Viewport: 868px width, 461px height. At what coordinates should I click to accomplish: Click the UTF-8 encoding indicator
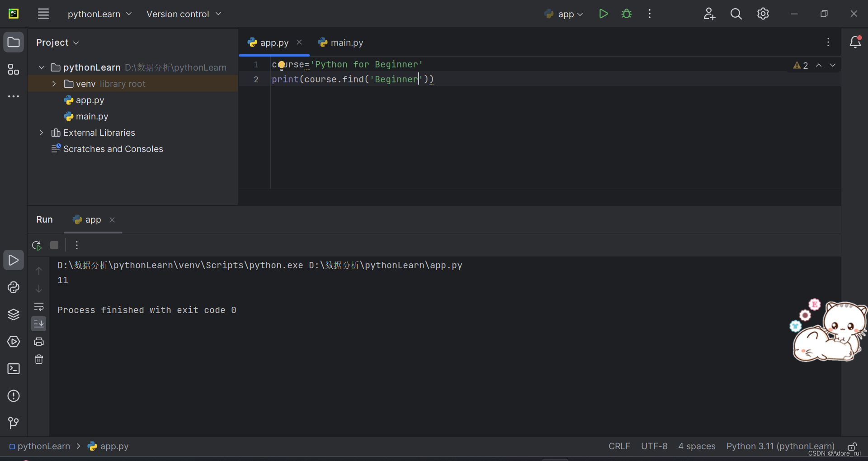click(x=654, y=447)
